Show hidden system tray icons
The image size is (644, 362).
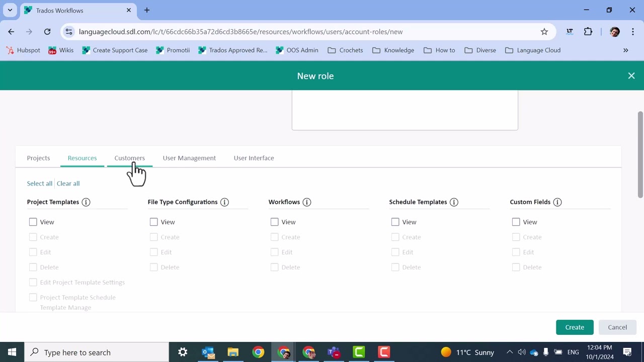click(x=510, y=352)
